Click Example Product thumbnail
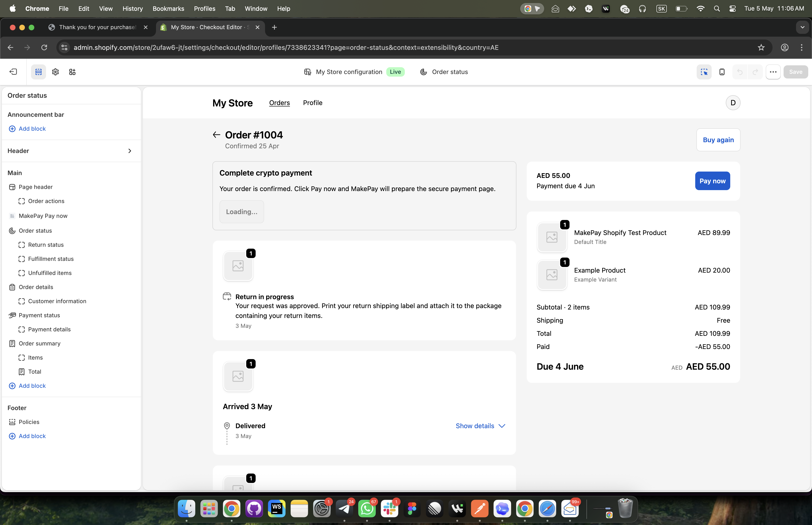The height and width of the screenshot is (525, 812). pyautogui.click(x=552, y=275)
